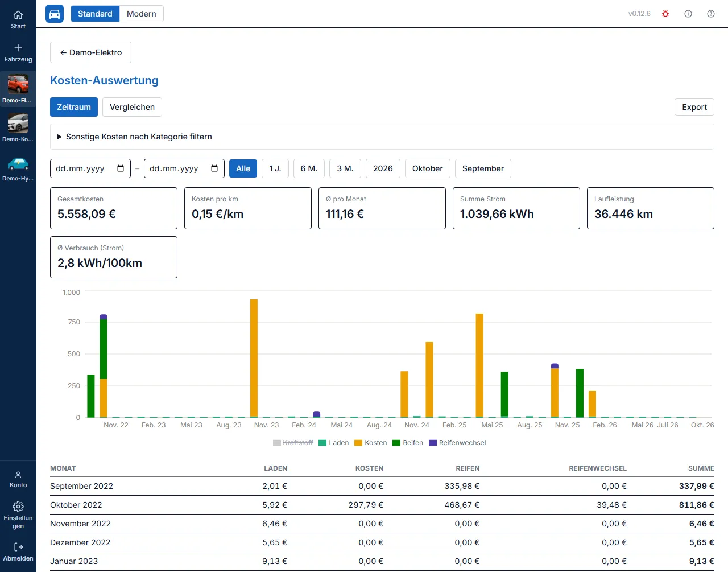Filter by September
Image resolution: width=728 pixels, height=572 pixels.
click(x=483, y=168)
